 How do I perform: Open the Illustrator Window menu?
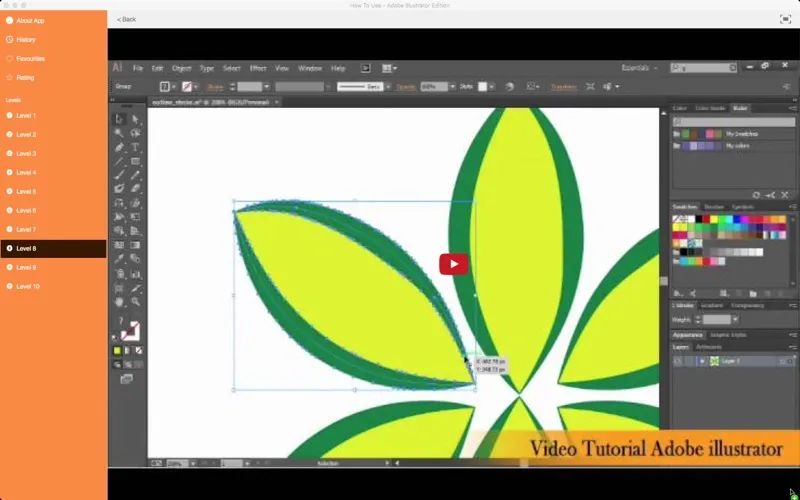click(x=310, y=68)
